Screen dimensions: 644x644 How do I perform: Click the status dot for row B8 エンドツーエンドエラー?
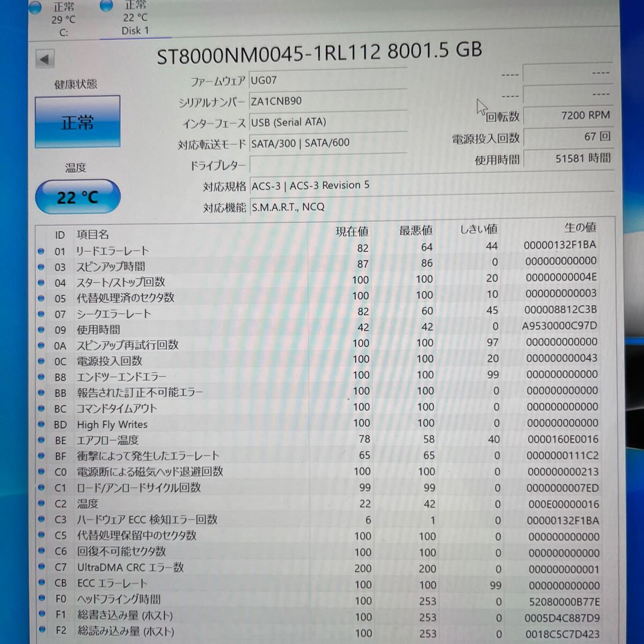41,377
